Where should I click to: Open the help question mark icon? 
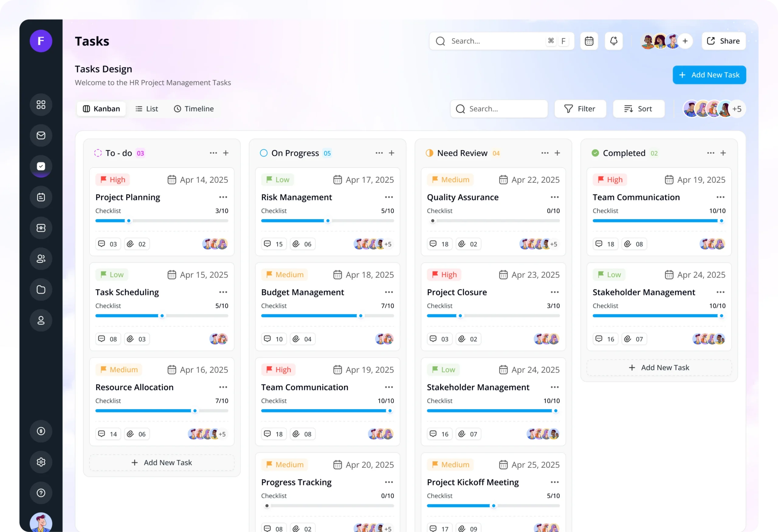tap(41, 493)
